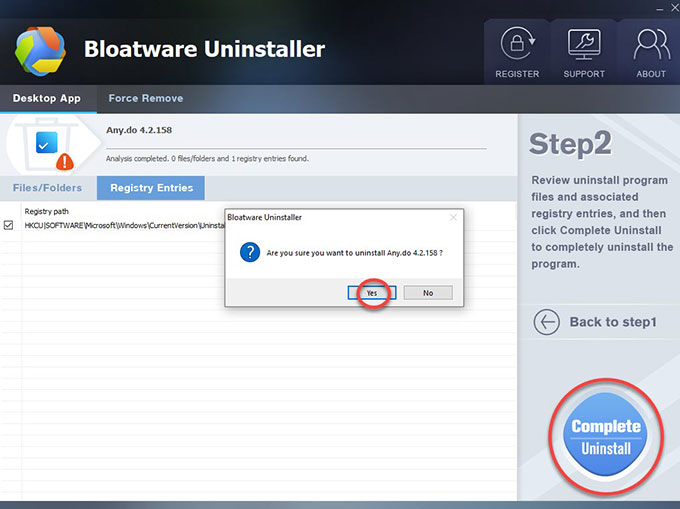The width and height of the screenshot is (680, 509).
Task: Select the Registry Entries tab
Action: (x=151, y=188)
